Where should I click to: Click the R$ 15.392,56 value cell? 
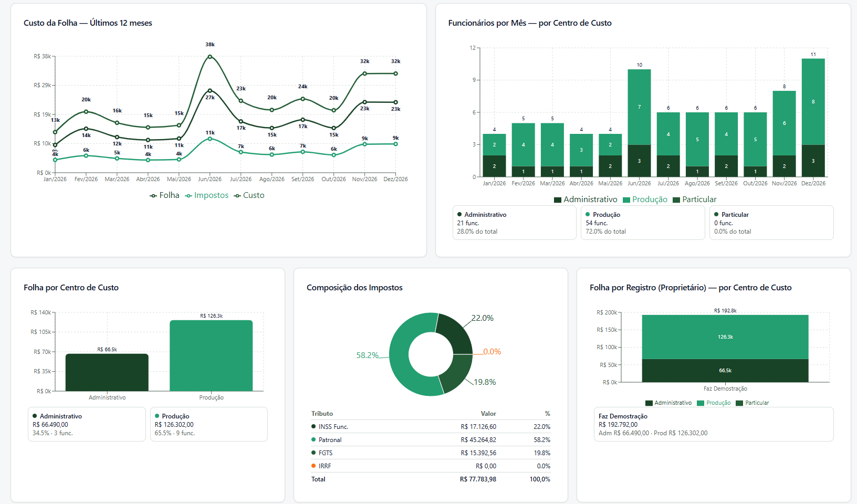click(x=478, y=453)
